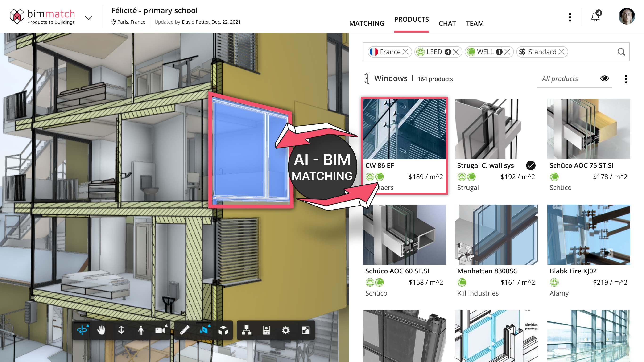Open the viewer settings gear
The image size is (644, 362).
285,330
